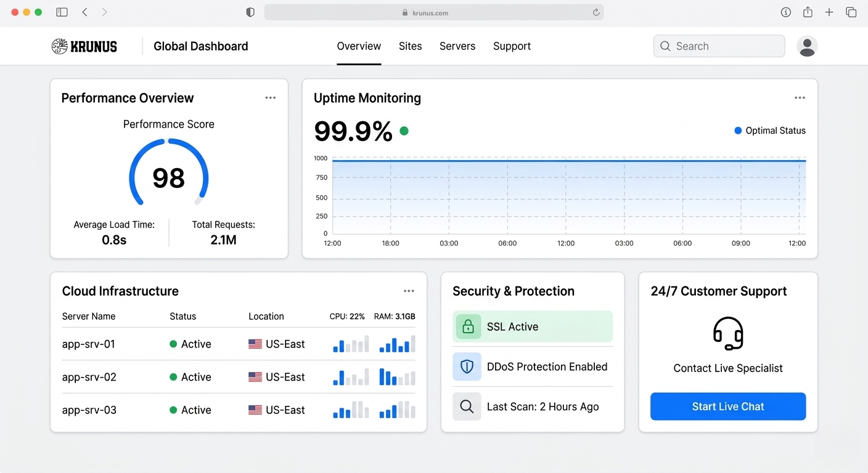Click the SSL Active padlock icon
The image size is (868, 473).
[468, 326]
